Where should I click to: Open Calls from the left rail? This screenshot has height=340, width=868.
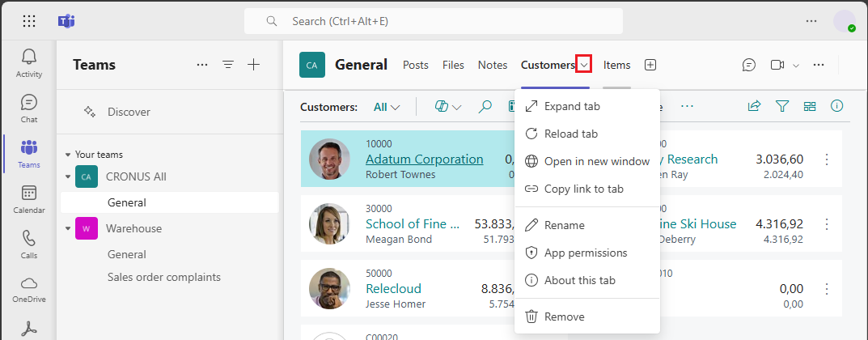[x=29, y=243]
